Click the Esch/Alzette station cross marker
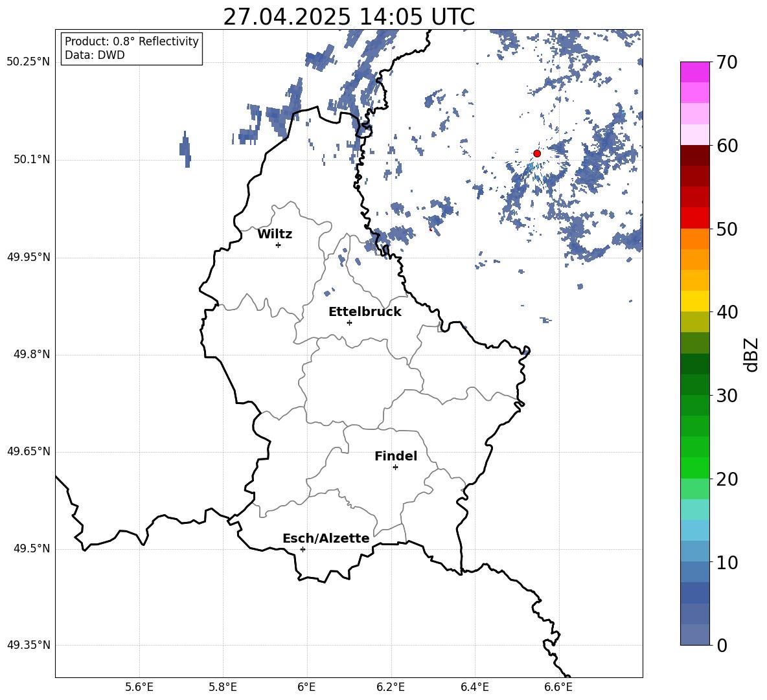Viewport: 767px width, 700px height. tap(303, 549)
